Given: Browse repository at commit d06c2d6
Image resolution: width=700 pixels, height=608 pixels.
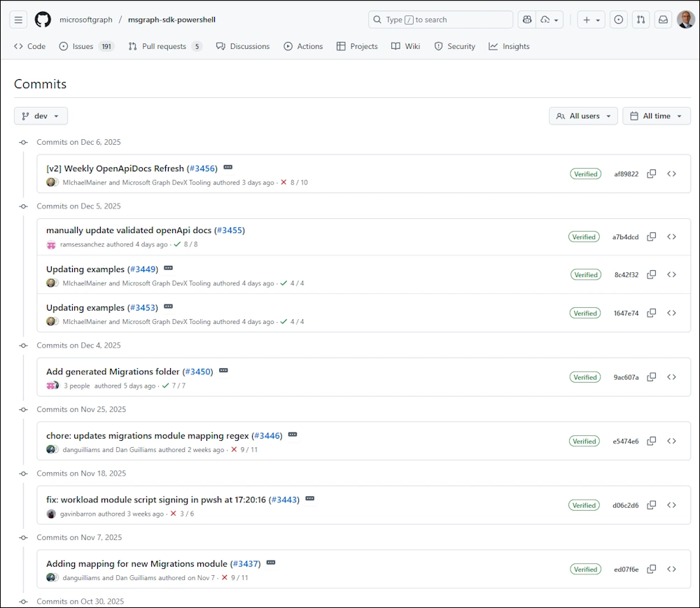Looking at the screenshot, I should point(671,505).
